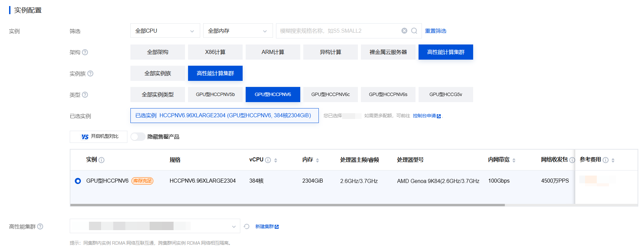Click the table's horizontal scrollbar

click(x=287, y=205)
